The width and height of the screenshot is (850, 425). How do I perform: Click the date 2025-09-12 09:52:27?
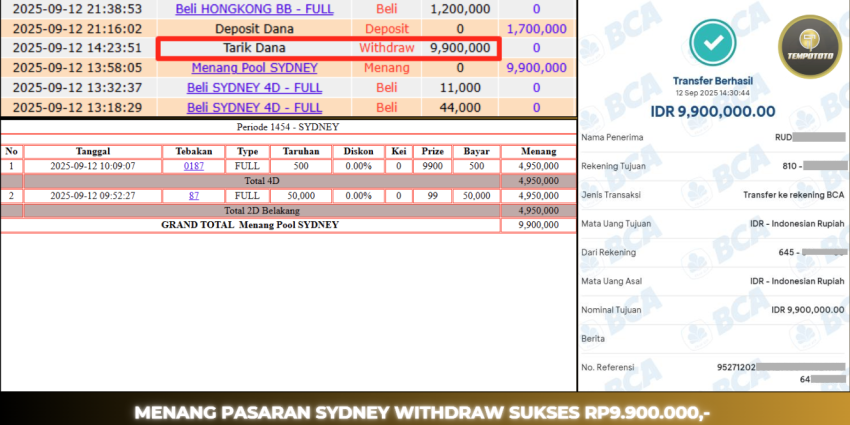click(93, 196)
